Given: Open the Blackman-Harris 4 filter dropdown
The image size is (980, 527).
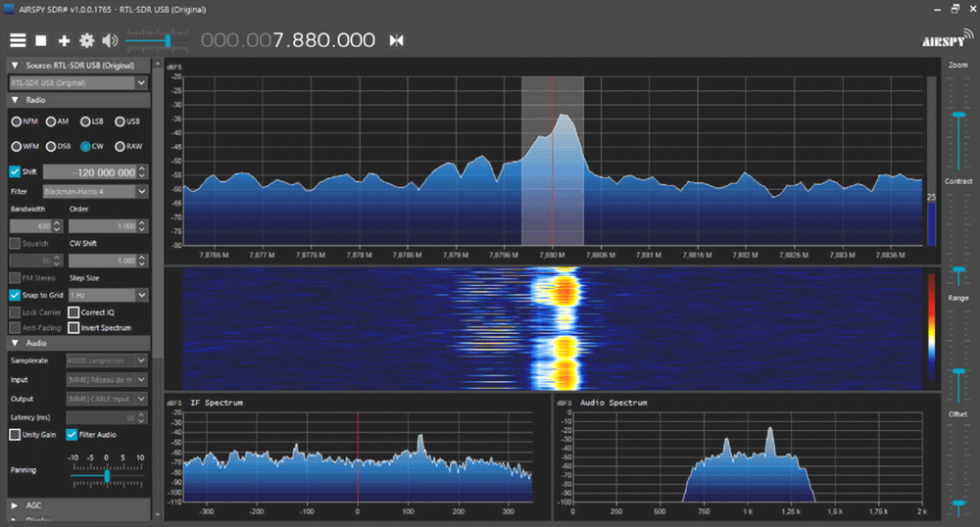Looking at the screenshot, I should 95,192.
